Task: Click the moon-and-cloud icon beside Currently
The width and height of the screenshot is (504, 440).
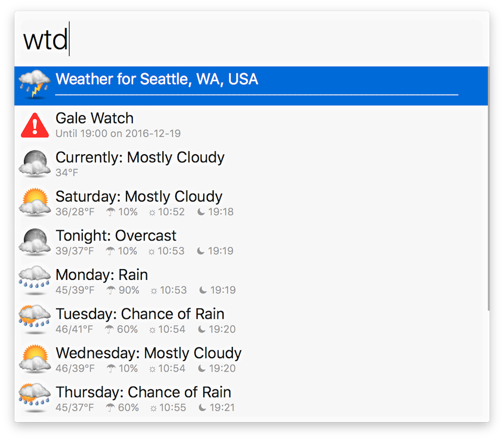Action: (34, 164)
